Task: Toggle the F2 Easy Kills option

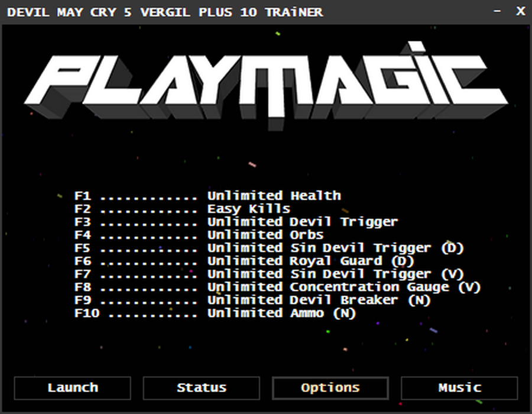Action: coord(182,209)
